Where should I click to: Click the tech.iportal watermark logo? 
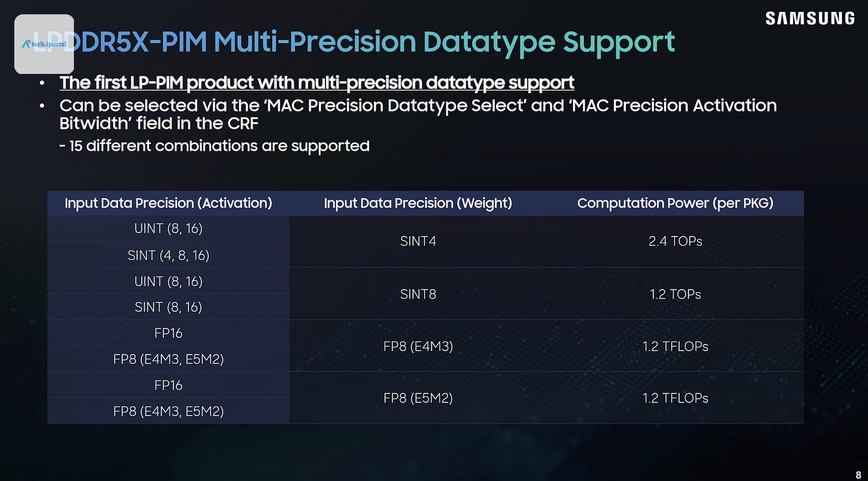pos(44,44)
